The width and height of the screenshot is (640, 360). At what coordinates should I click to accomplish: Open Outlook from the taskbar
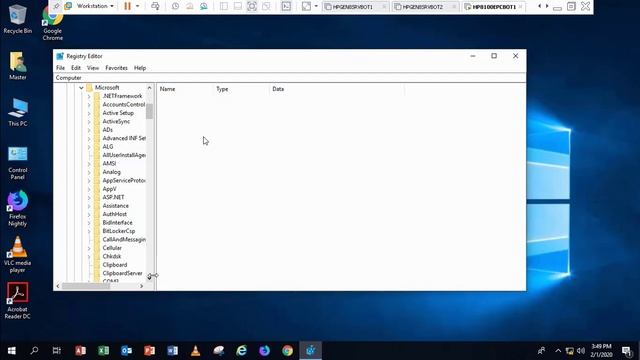tap(126, 351)
